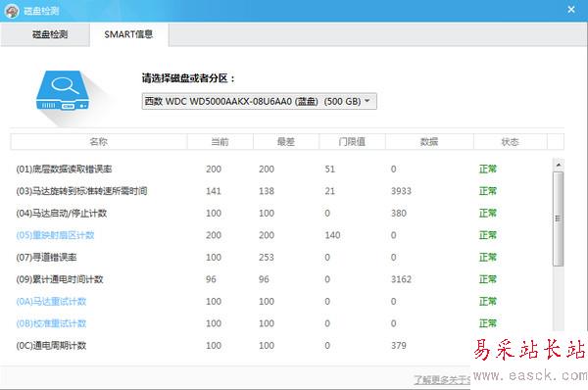
Task: Click scrollbar up arrow
Action: (x=558, y=165)
